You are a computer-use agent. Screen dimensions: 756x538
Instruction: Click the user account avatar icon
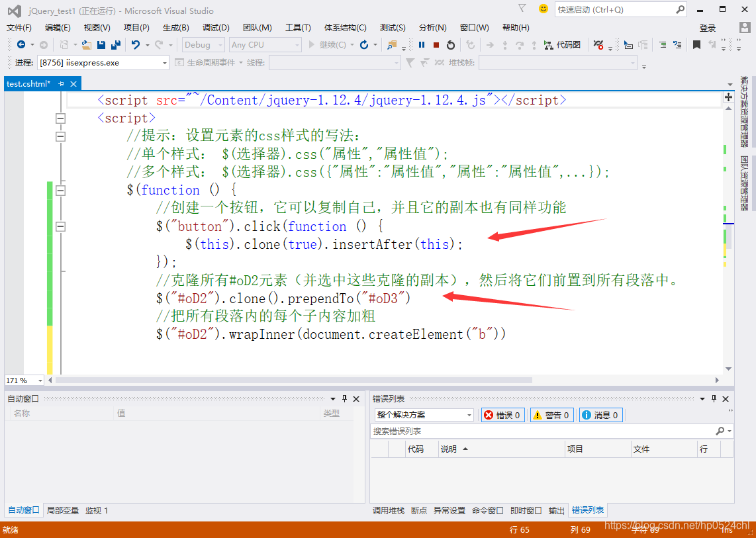click(745, 28)
